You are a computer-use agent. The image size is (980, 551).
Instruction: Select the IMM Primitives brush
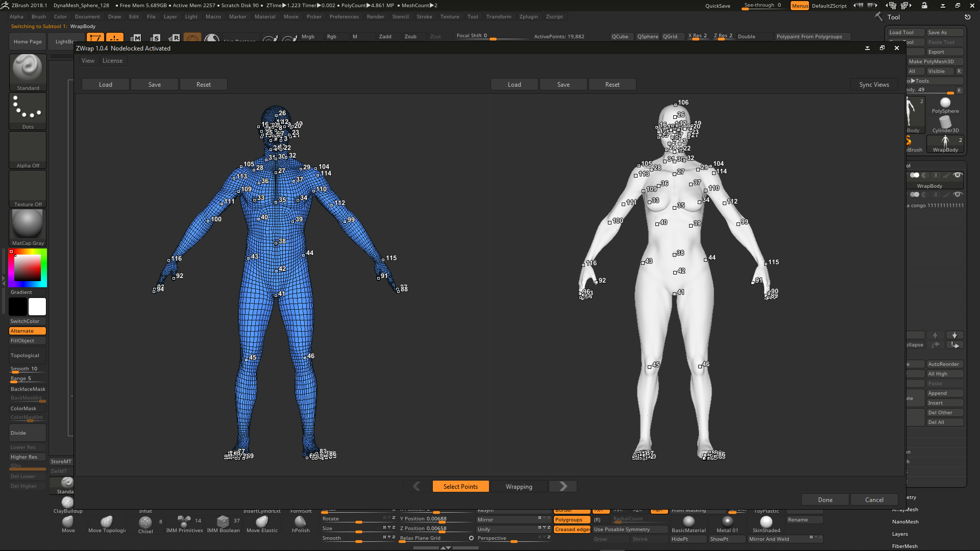184,524
